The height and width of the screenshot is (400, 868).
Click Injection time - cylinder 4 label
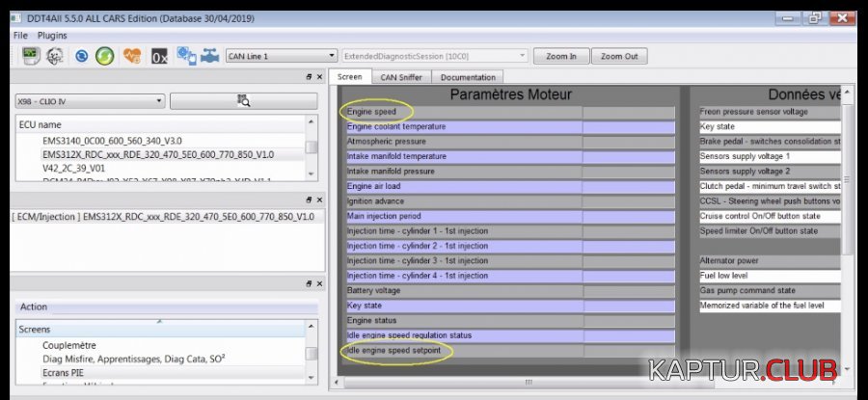(x=418, y=276)
